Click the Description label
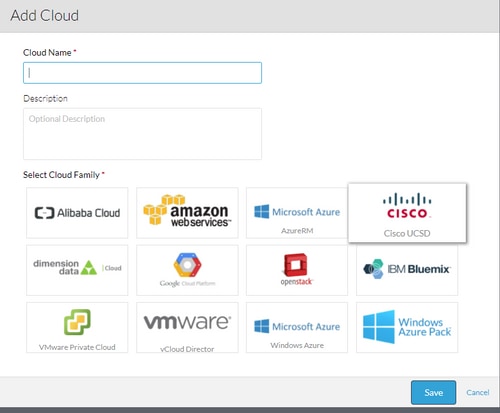Screen dimensions: 500x413 (x=45, y=98)
